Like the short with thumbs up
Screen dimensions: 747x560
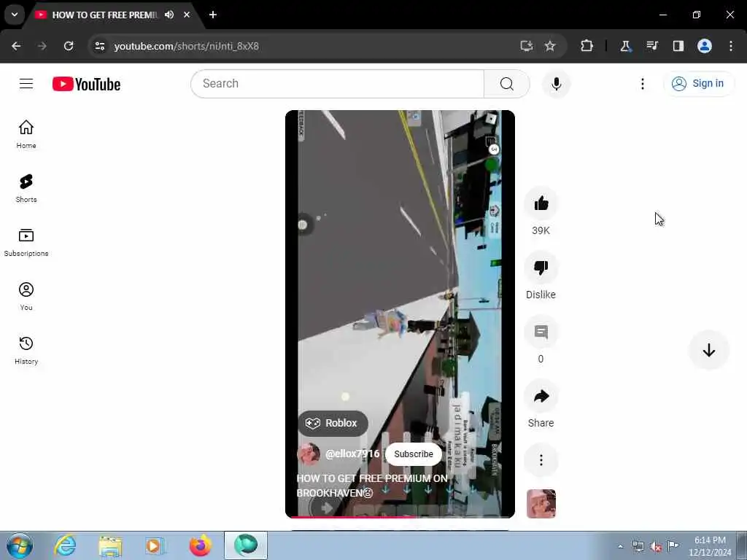click(x=541, y=204)
